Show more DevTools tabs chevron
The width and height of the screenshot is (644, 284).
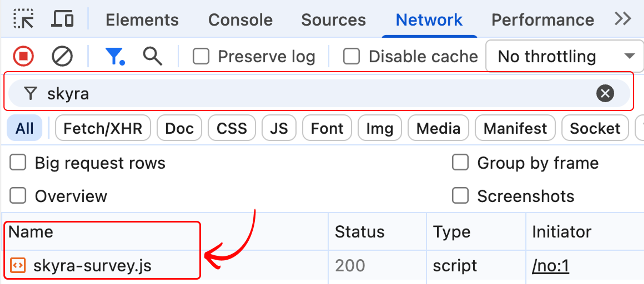coord(623,19)
